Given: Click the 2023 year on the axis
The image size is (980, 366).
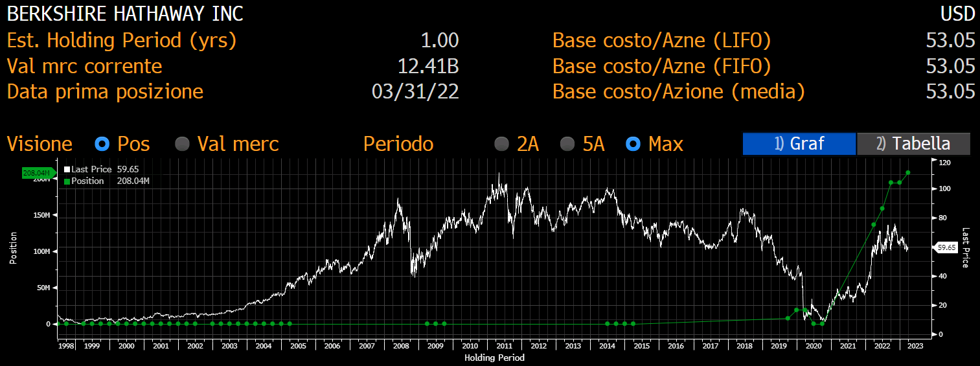Looking at the screenshot, I should point(916,346).
